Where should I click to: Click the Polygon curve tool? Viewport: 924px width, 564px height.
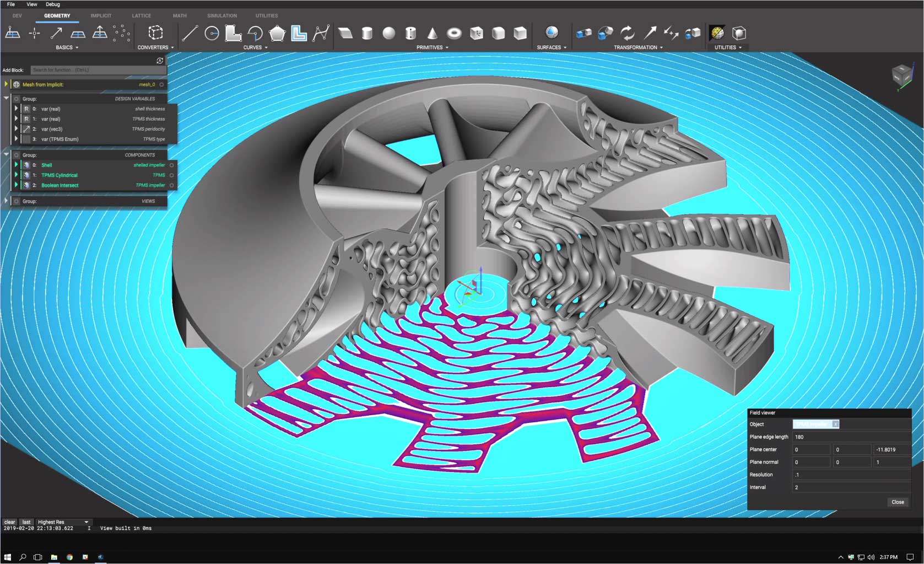coord(277,34)
